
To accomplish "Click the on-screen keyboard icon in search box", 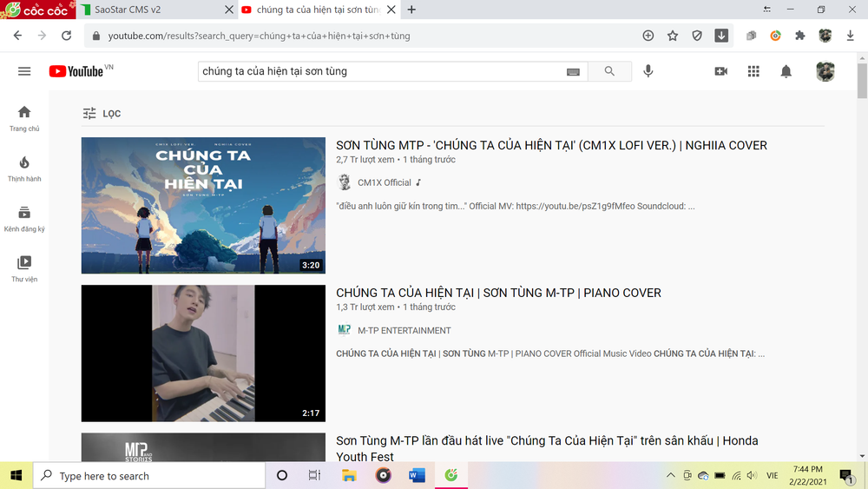I will [x=573, y=71].
